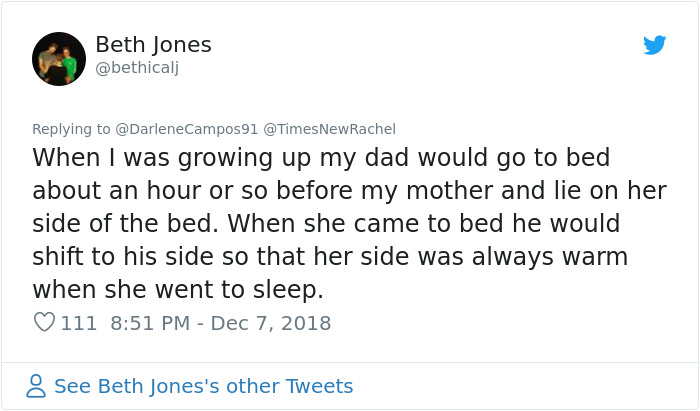
Task: Open the @bethicalj handle link
Action: tap(136, 68)
